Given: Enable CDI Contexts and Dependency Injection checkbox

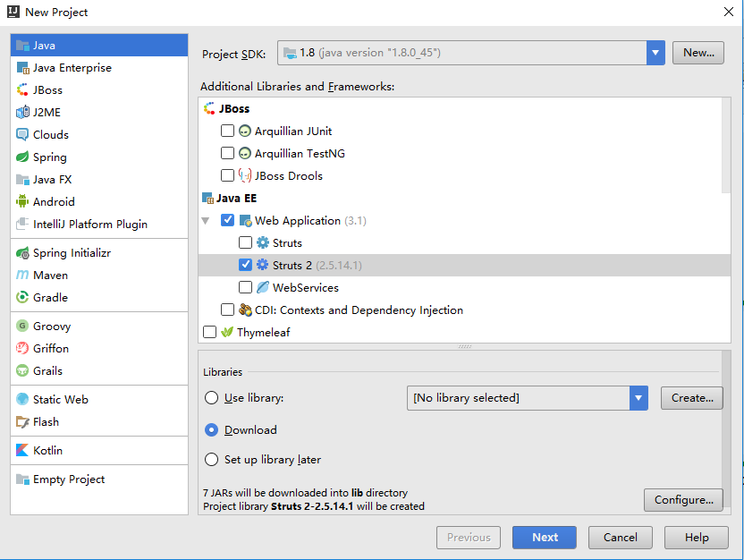Looking at the screenshot, I should tap(227, 310).
